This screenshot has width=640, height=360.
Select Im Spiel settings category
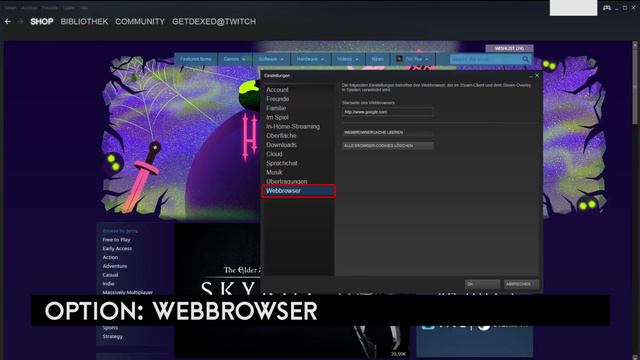pos(277,118)
